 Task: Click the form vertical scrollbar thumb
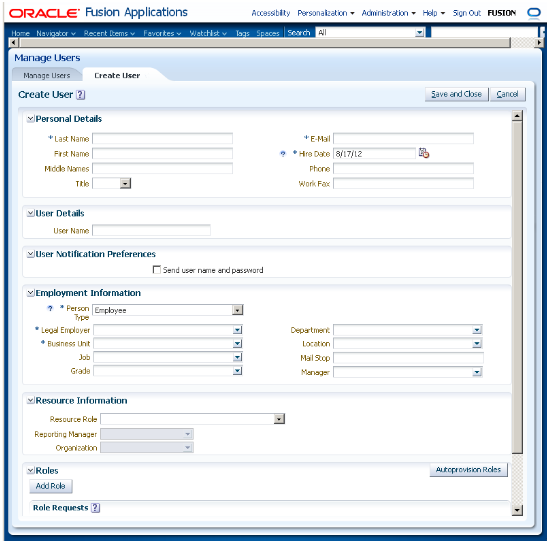517,287
